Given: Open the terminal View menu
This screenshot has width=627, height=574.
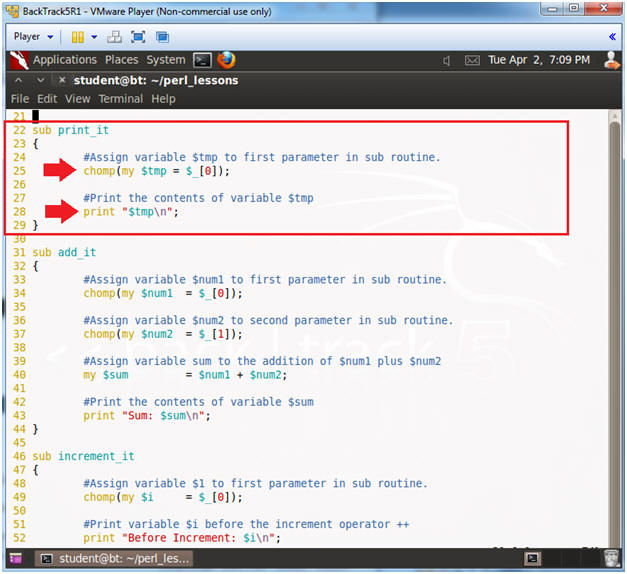Looking at the screenshot, I should [78, 99].
